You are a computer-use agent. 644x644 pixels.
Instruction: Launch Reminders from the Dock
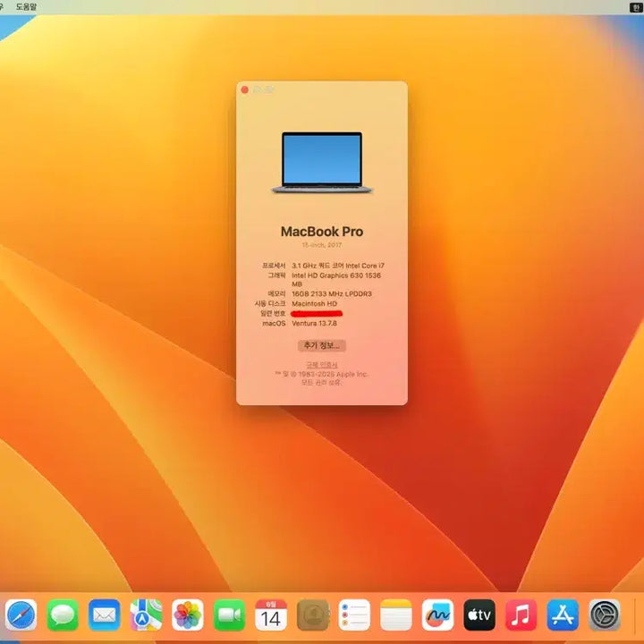click(354, 614)
